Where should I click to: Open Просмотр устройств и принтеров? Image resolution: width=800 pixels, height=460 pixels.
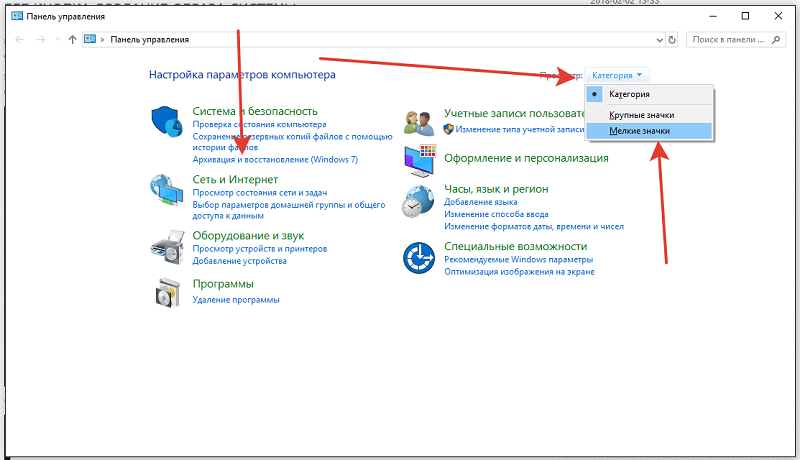click(x=260, y=249)
